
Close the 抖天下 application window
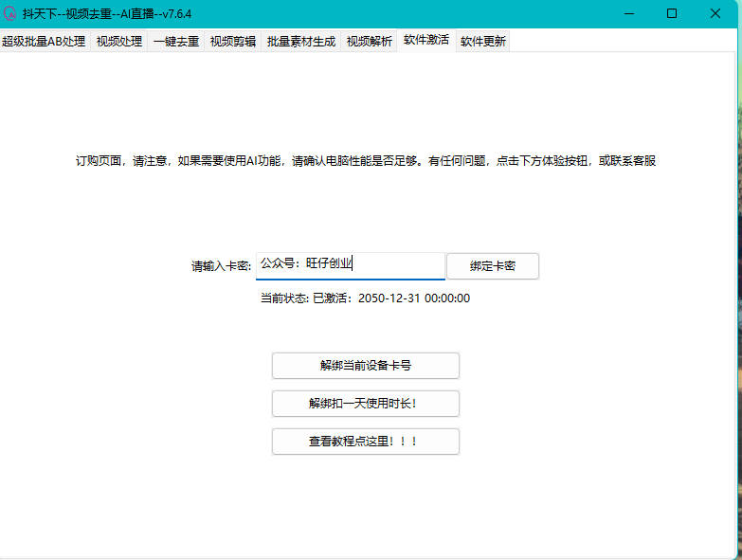click(x=715, y=13)
